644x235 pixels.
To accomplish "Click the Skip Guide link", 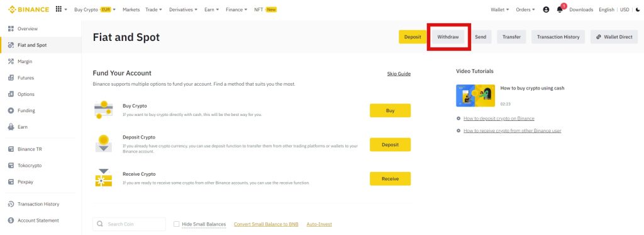I will pos(399,74).
